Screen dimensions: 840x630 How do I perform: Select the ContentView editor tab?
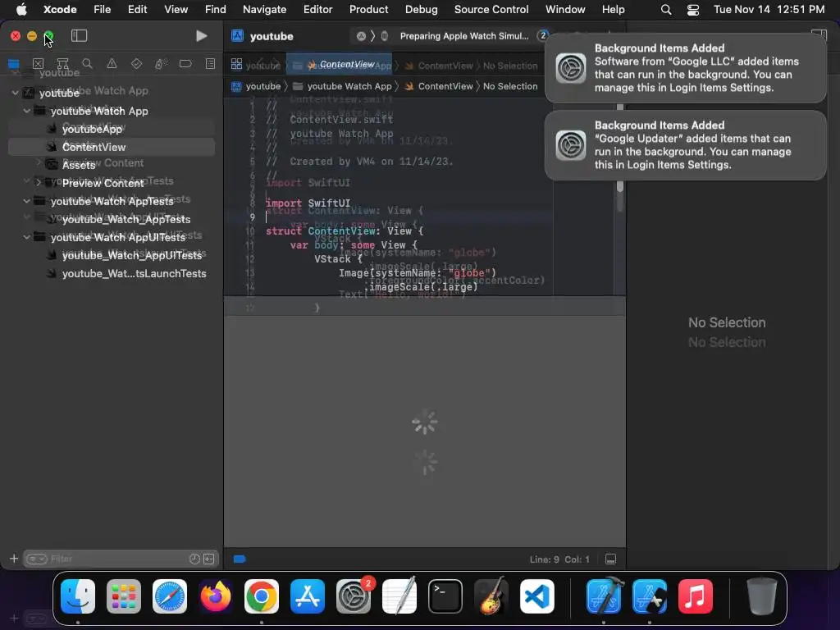339,64
